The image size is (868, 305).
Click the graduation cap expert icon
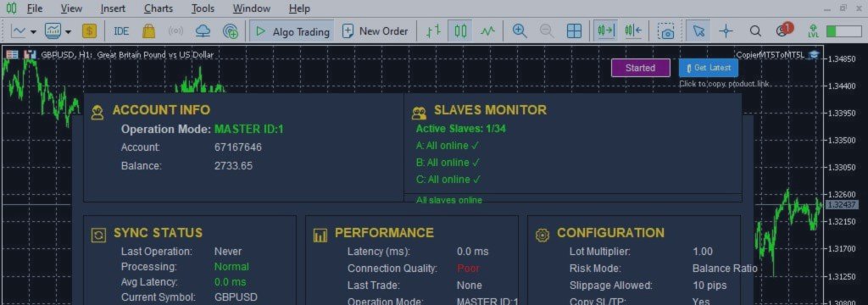(x=814, y=54)
